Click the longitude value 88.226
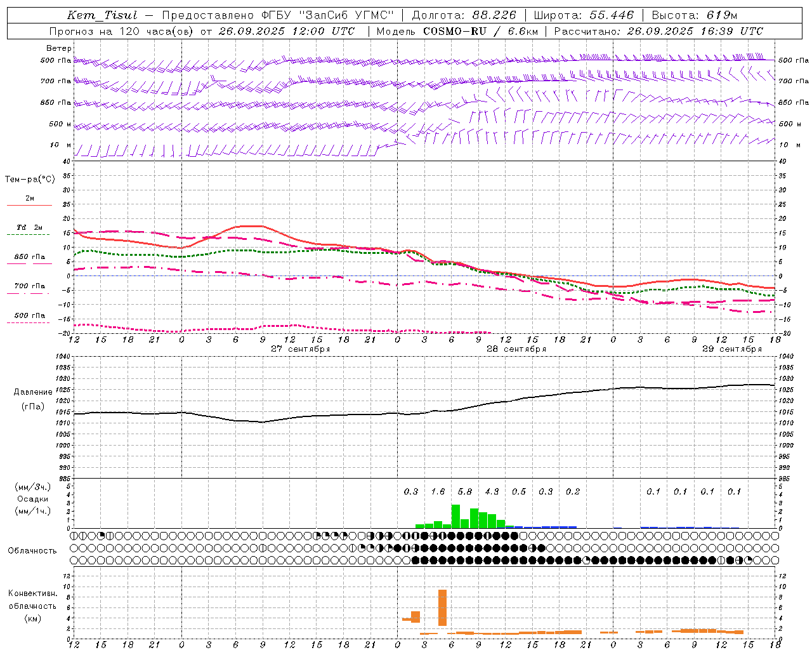The image size is (812, 650). (x=494, y=15)
